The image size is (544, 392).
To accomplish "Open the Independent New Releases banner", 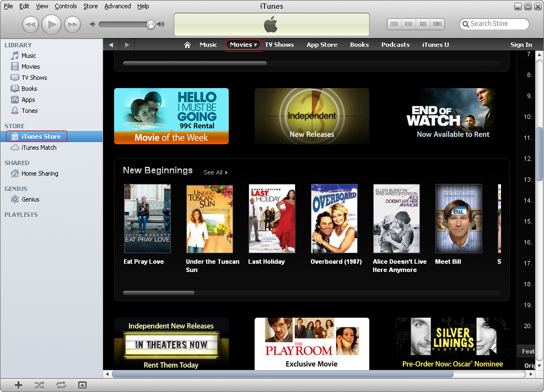I will [x=312, y=116].
